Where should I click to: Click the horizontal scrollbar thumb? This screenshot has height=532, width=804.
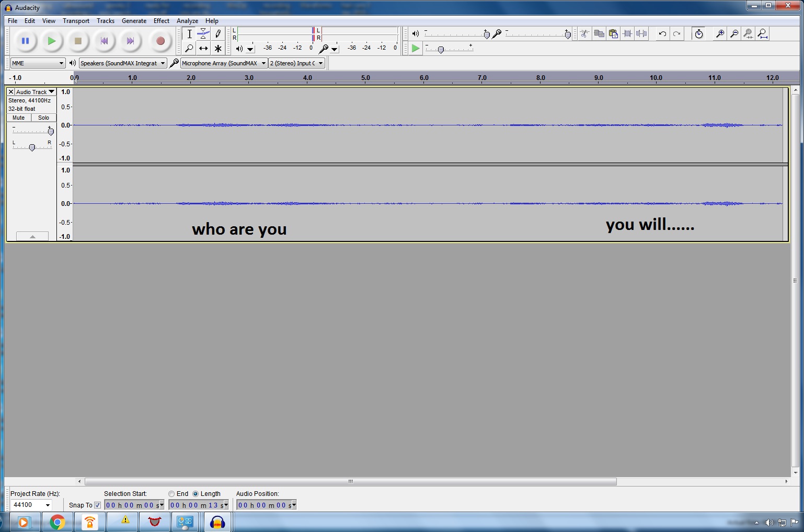[x=350, y=481]
